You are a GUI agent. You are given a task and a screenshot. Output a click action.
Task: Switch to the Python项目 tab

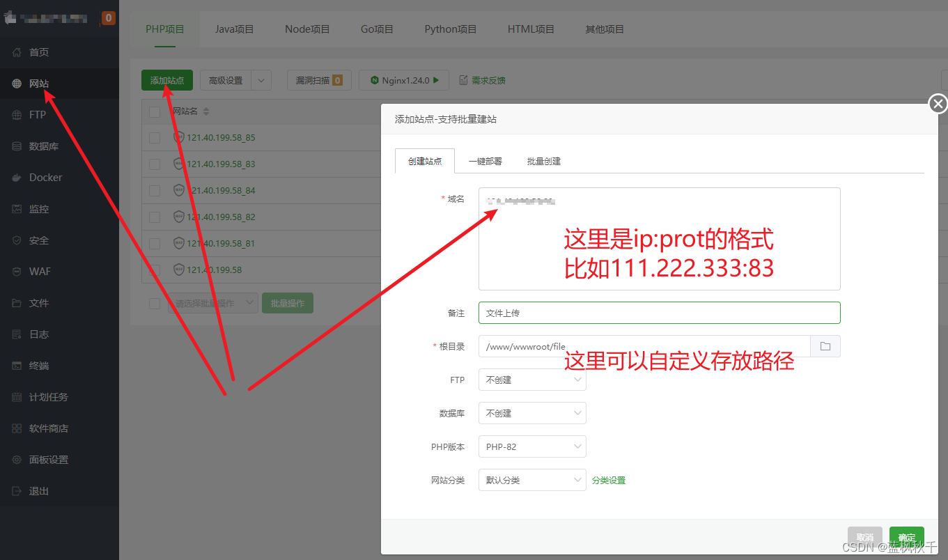(451, 29)
